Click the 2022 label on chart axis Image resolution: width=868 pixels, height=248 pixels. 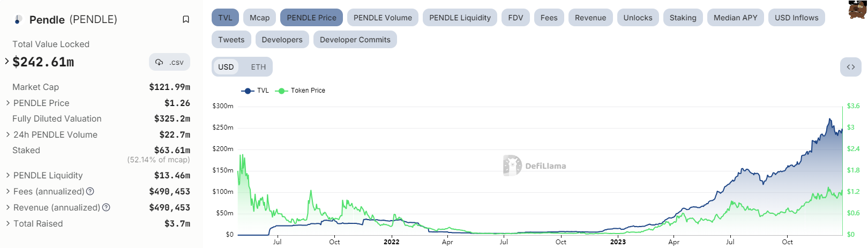(391, 242)
